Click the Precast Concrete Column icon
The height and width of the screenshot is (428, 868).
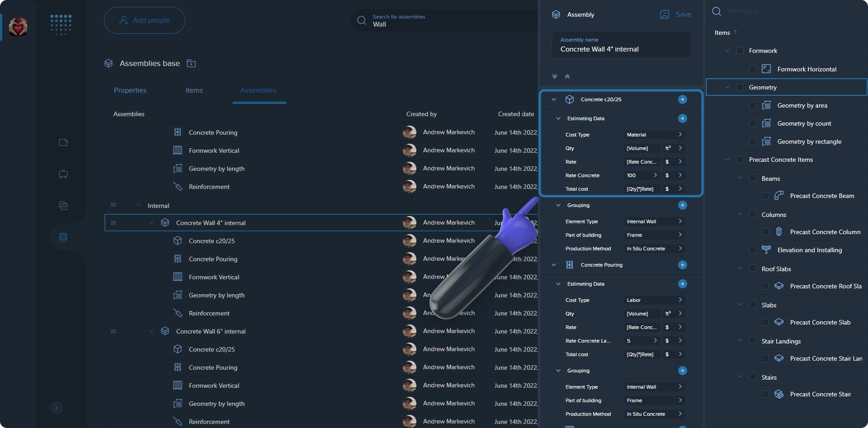[x=779, y=232]
